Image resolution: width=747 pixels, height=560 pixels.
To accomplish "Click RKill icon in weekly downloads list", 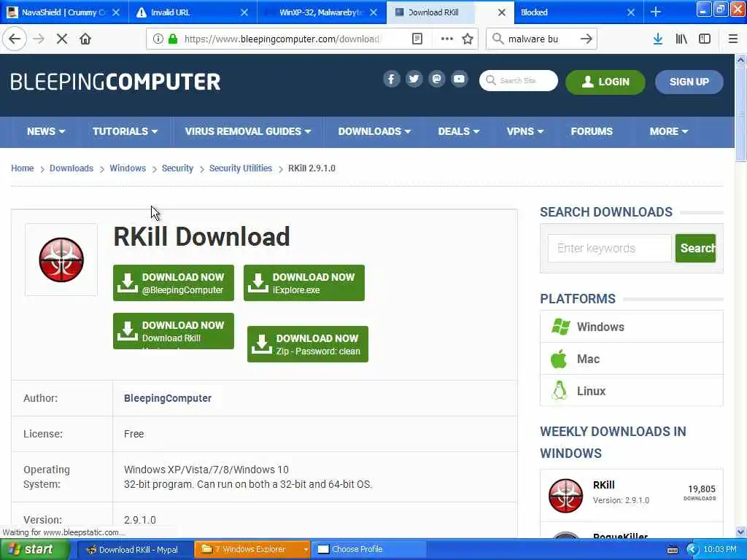I will pyautogui.click(x=565, y=496).
